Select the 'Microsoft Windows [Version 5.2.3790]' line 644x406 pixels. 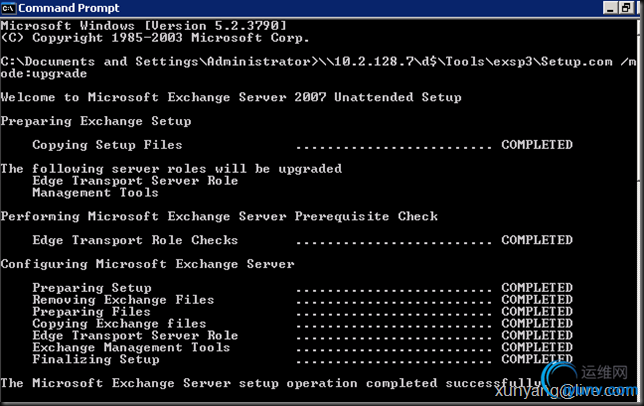coord(143,26)
